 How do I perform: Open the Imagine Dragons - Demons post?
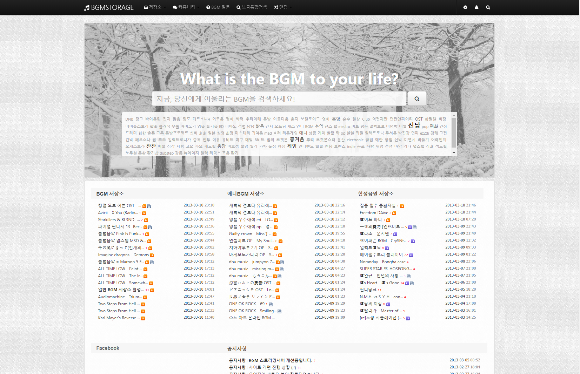click(123, 255)
